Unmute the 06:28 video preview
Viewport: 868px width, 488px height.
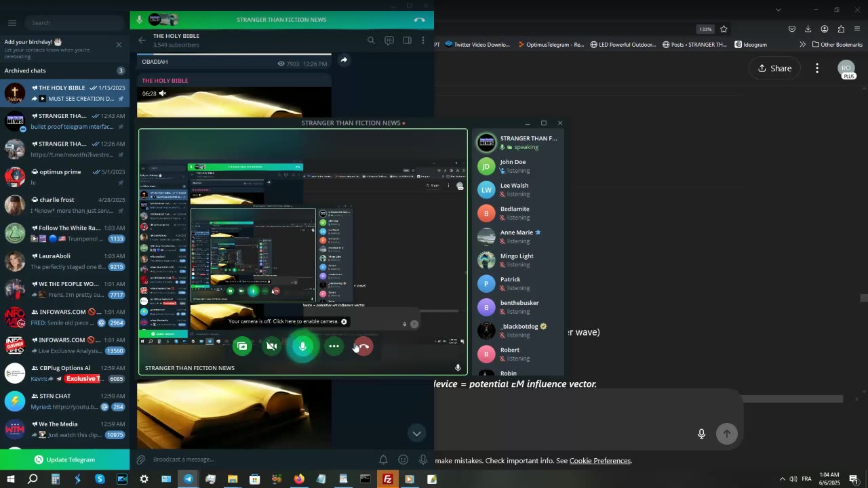point(162,94)
